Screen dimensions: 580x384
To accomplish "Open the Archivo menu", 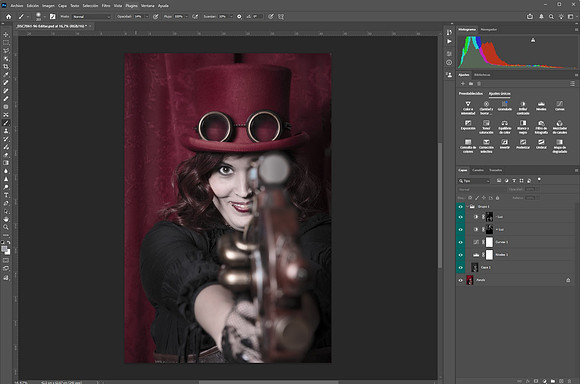I will pos(17,6).
